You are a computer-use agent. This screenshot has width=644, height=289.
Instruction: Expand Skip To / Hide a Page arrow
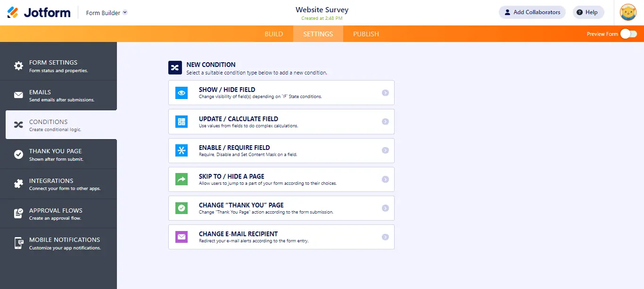pyautogui.click(x=385, y=179)
